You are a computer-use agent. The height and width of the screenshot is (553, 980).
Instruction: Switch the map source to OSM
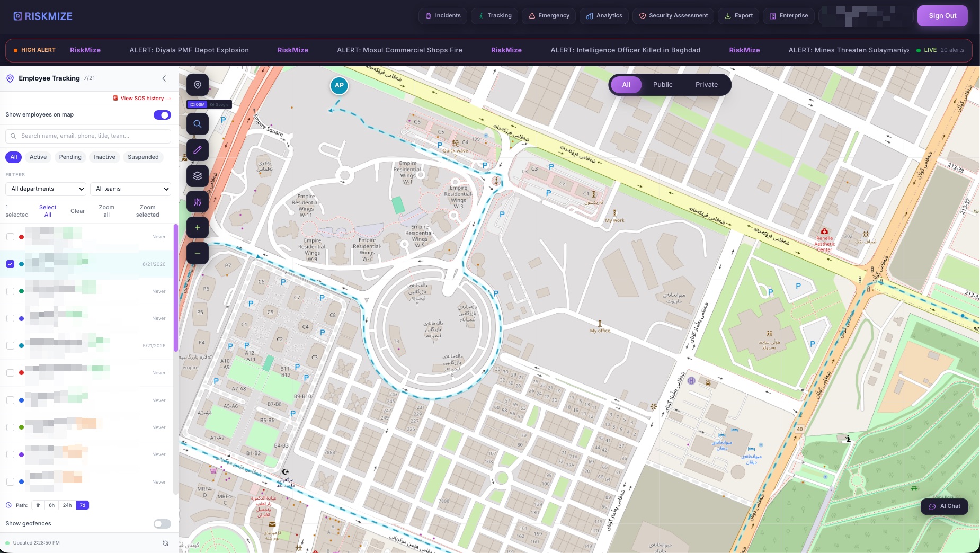coord(198,104)
